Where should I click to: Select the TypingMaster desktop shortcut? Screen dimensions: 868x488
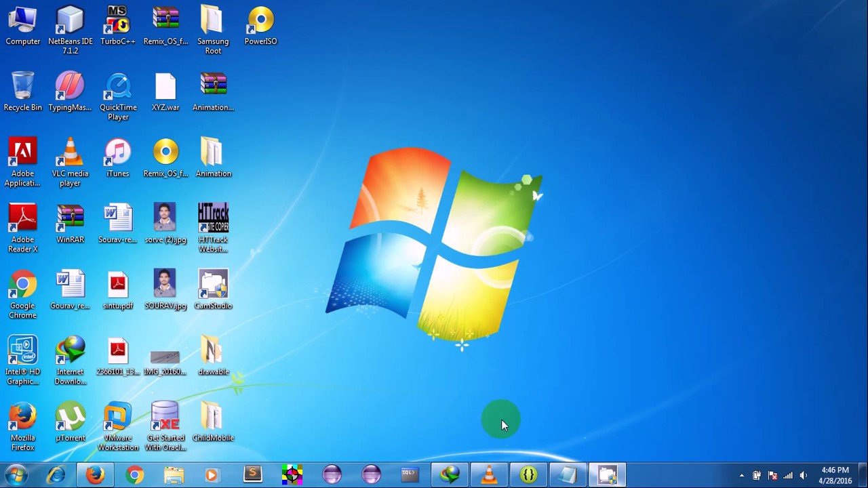[x=70, y=92]
